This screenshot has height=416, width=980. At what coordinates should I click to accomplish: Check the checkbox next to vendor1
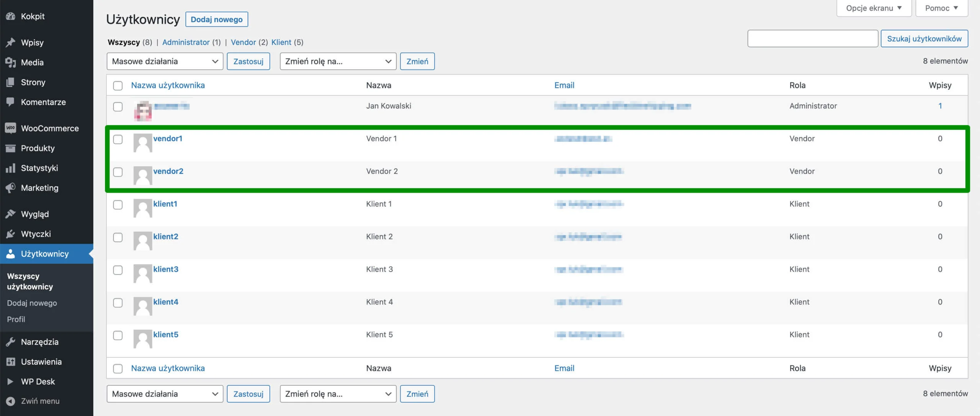point(118,140)
